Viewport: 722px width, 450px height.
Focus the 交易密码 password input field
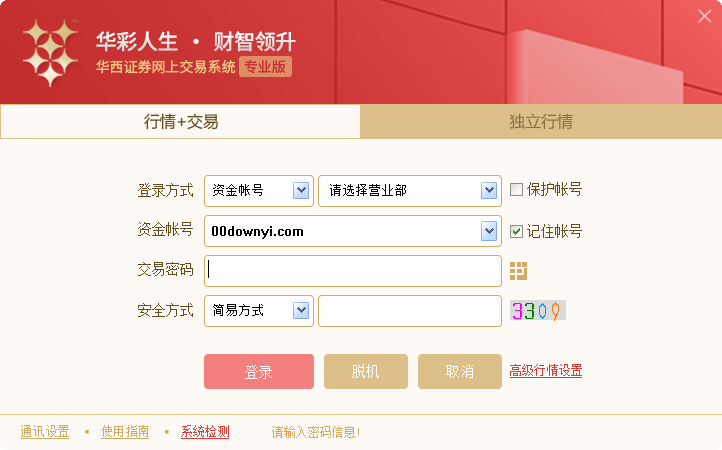(353, 271)
